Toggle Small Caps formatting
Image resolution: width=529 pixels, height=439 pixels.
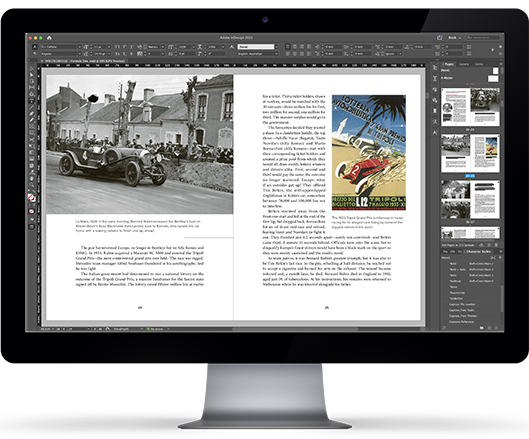point(117,54)
